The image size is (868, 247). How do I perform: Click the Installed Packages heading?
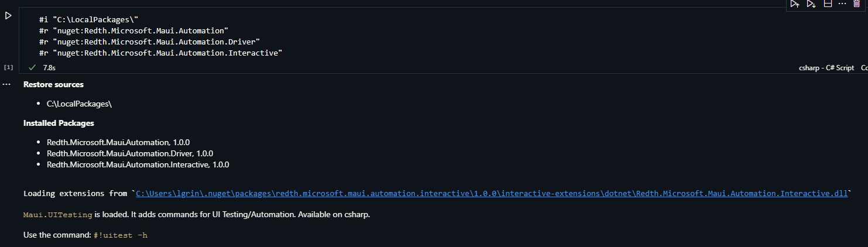pyautogui.click(x=59, y=123)
